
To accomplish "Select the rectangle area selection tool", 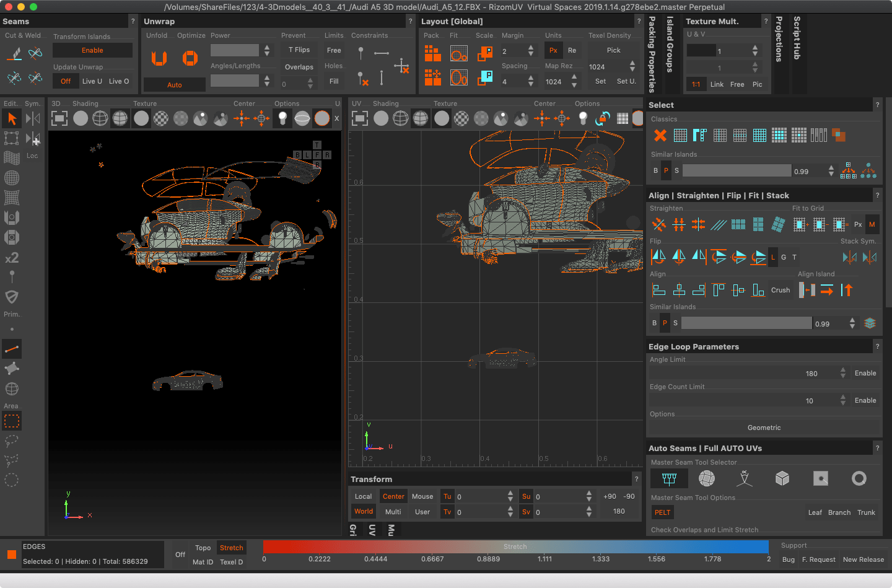I will [x=12, y=421].
